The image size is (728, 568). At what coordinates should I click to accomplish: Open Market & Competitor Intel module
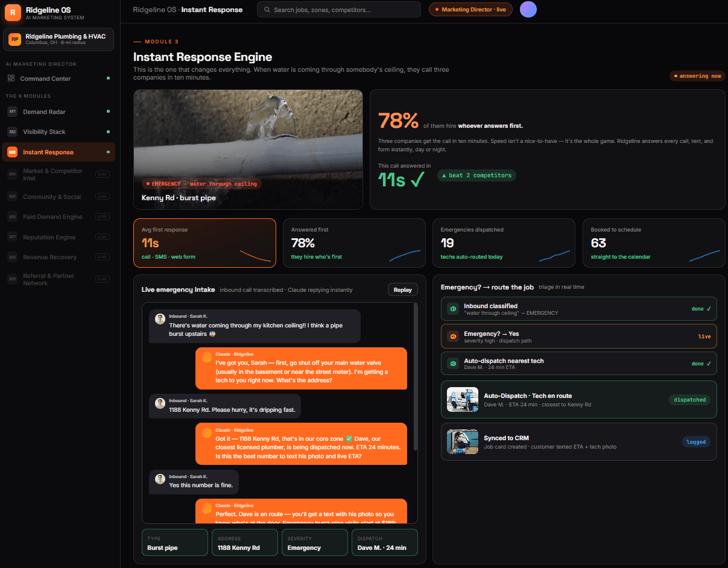pos(57,174)
